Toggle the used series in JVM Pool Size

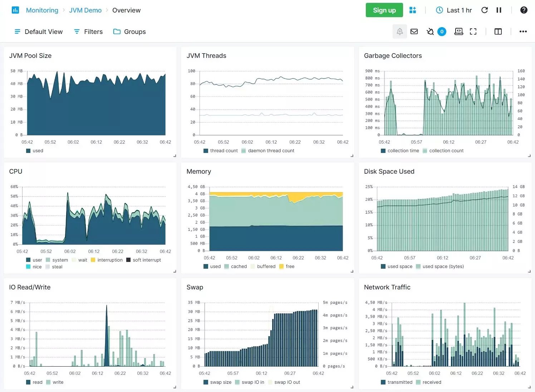[x=35, y=151]
